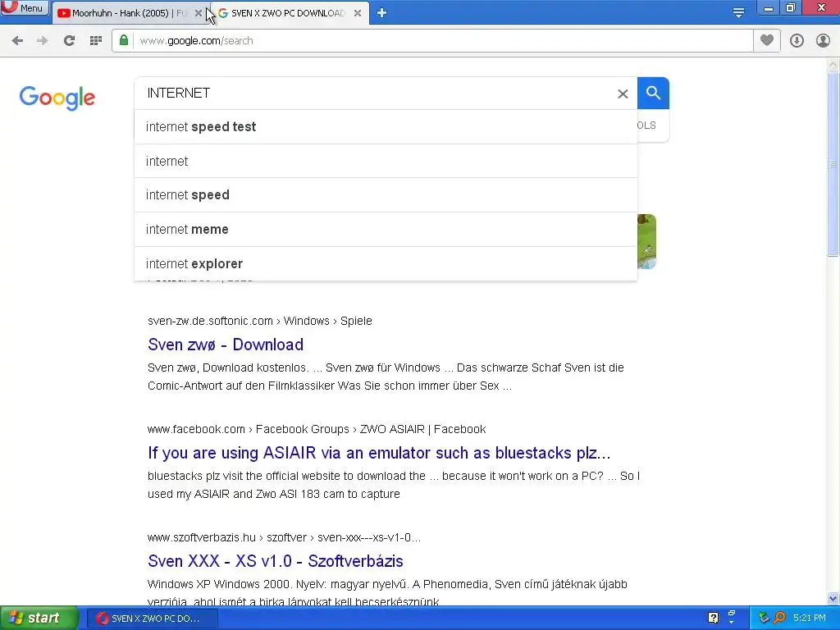This screenshot has width=840, height=630.
Task: Click the game thumbnail beside the suggestions
Action: [x=646, y=241]
